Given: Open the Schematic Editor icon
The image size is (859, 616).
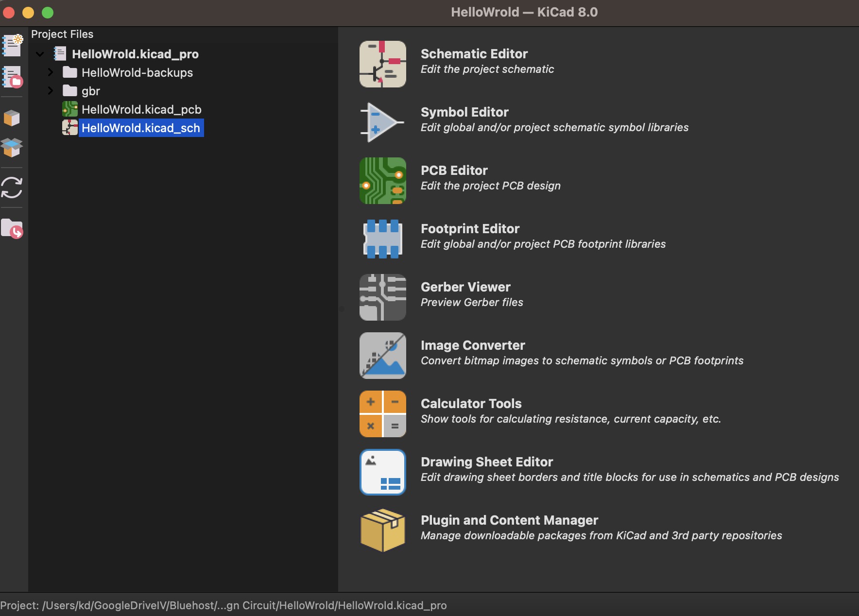Looking at the screenshot, I should (383, 64).
